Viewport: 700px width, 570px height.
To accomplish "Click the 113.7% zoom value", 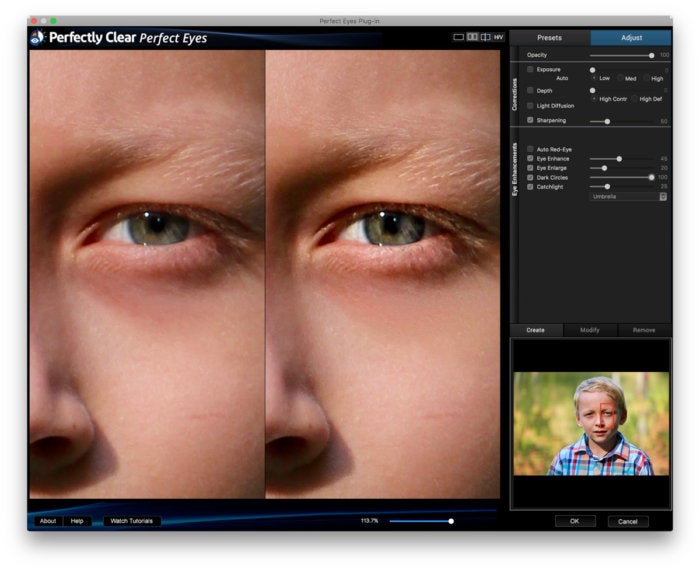I will pyautogui.click(x=370, y=521).
